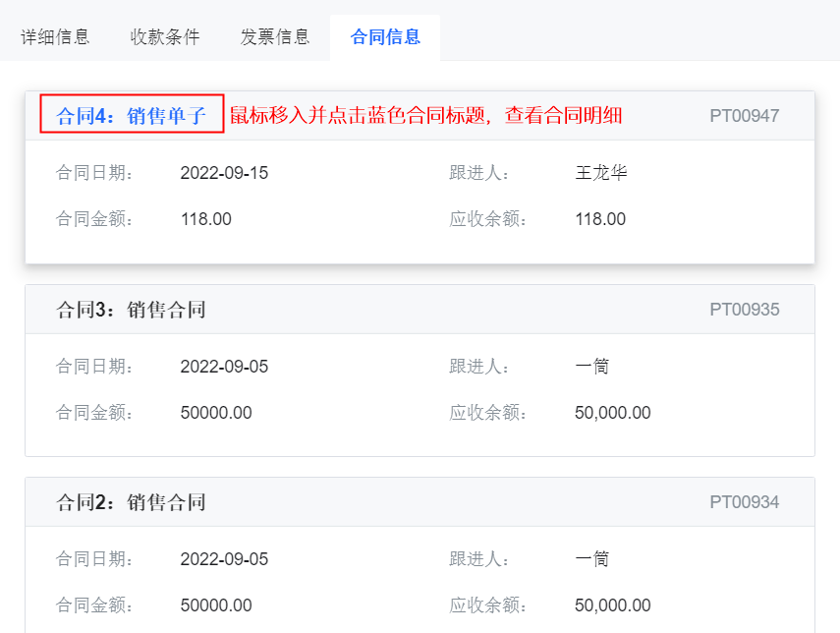Switch to the 收款条件 tab
The image size is (840, 633).
pos(164,37)
